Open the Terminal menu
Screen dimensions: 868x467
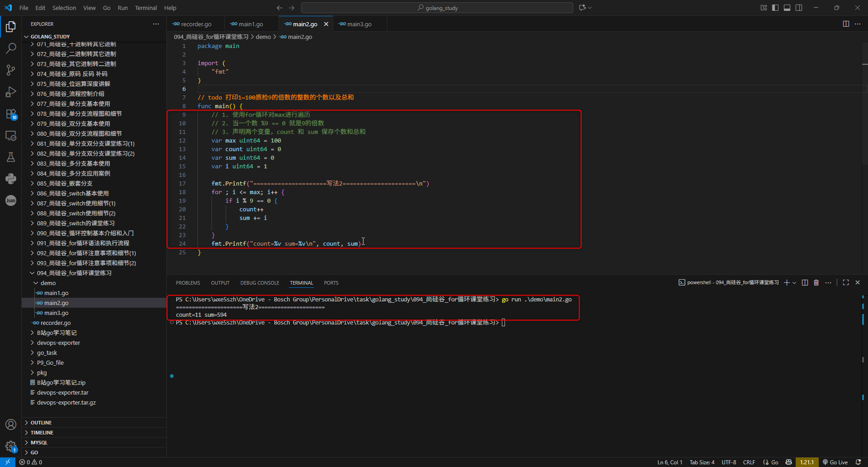pos(146,8)
